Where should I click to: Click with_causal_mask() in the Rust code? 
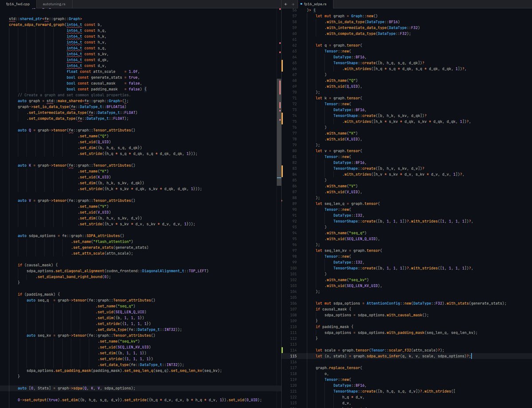(x=407, y=315)
